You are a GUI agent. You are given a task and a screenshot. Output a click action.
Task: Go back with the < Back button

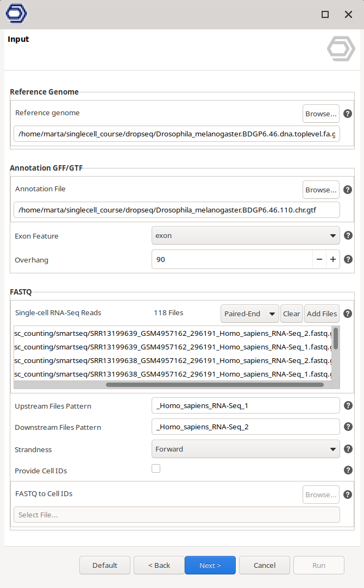[159, 565]
